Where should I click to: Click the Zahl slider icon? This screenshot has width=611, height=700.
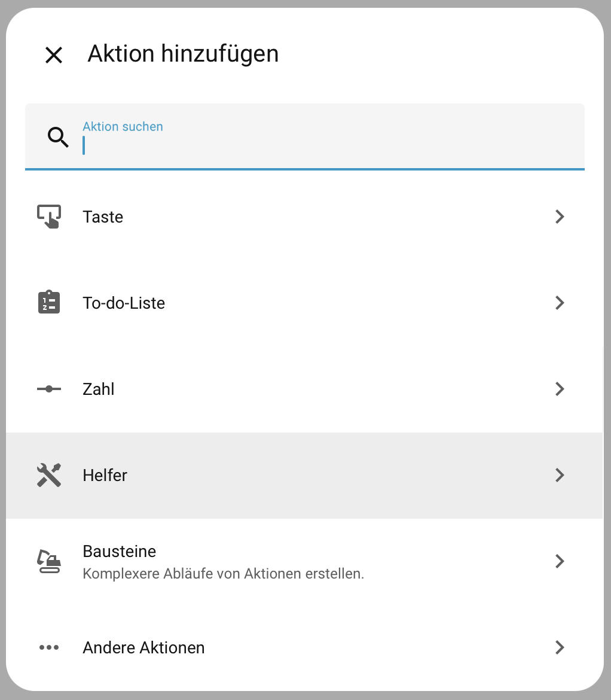coord(49,389)
